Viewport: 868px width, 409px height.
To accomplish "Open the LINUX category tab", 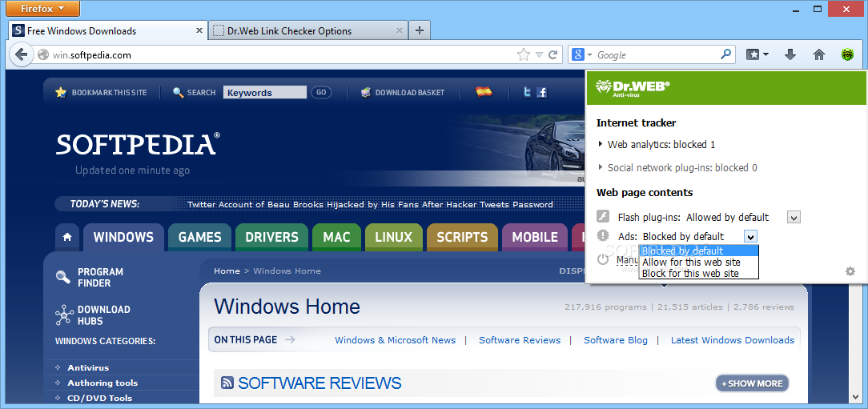I will point(394,238).
